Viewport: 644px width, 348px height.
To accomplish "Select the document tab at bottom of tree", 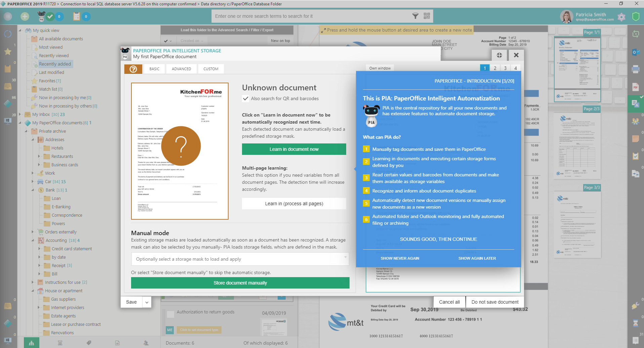I will (117, 343).
